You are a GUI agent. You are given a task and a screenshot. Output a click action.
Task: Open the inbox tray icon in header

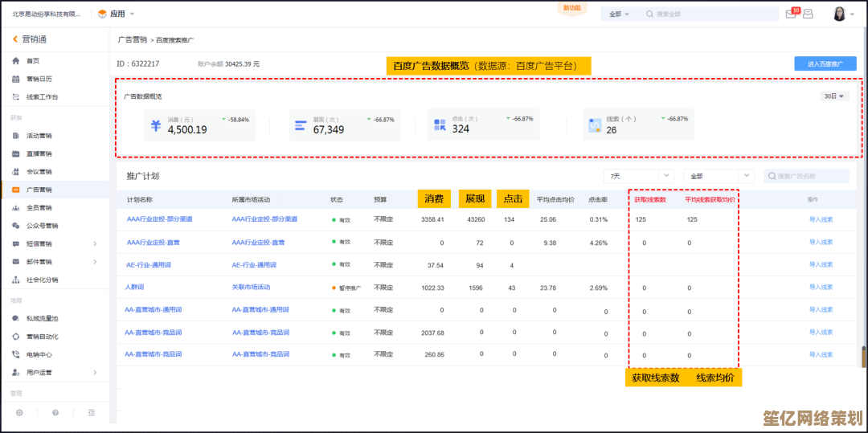(808, 14)
